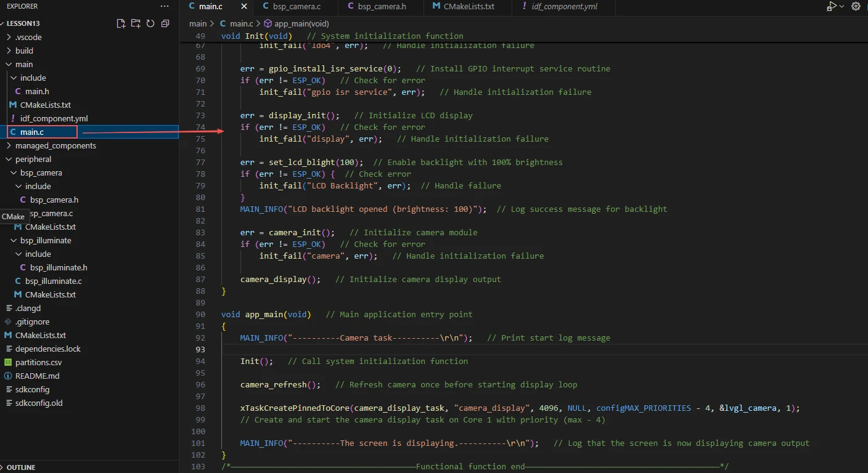Open README.md in the file tree
The image size is (868, 473).
[x=37, y=376]
